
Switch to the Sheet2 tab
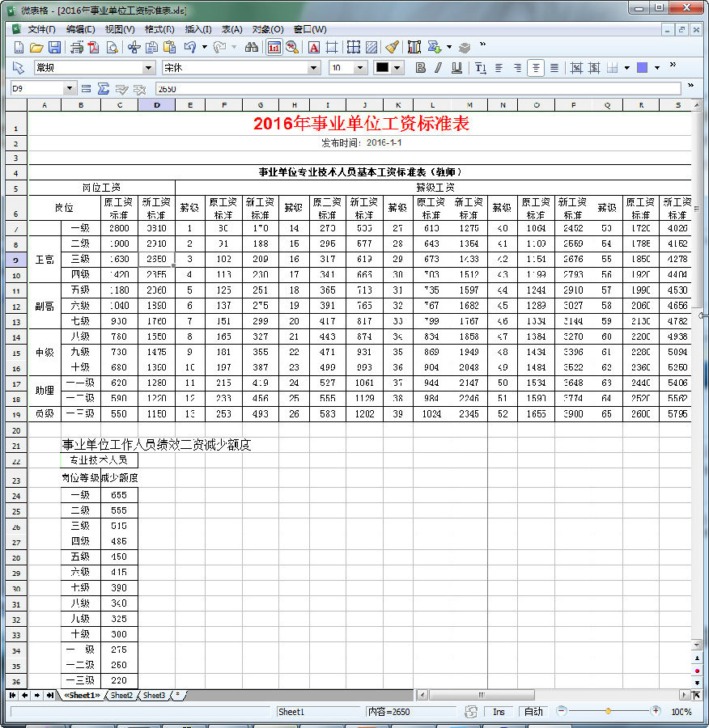tap(121, 695)
